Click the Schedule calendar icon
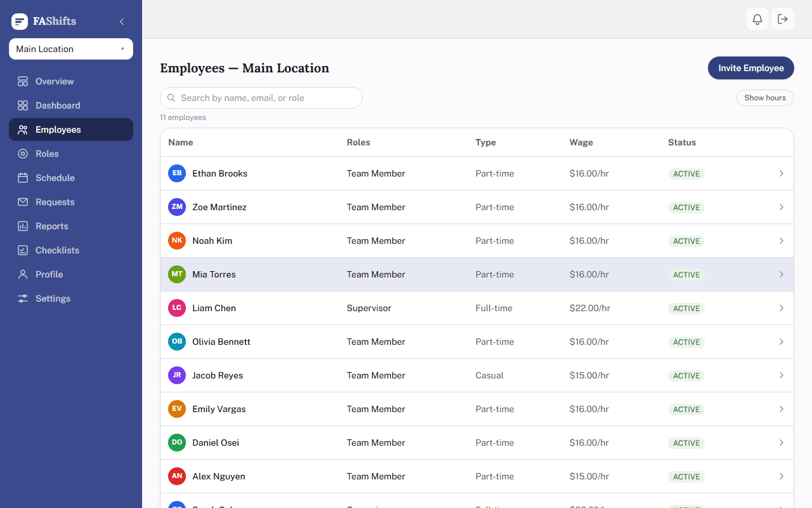 (23, 178)
